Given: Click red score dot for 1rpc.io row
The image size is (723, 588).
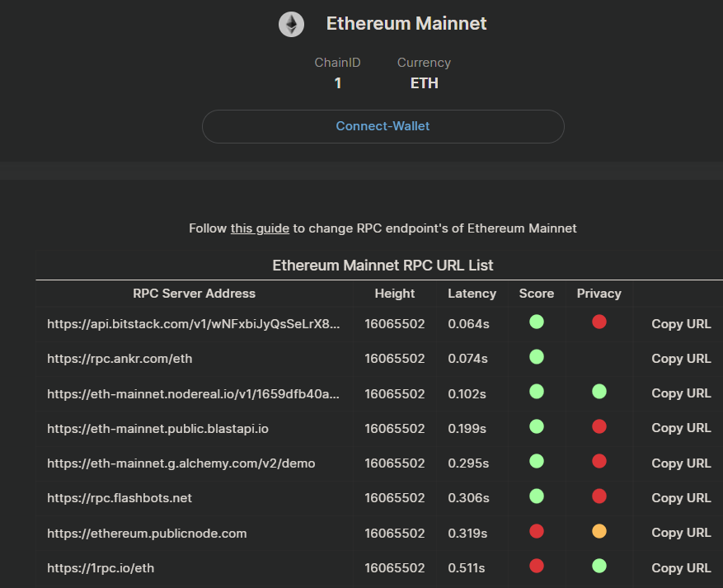Looking at the screenshot, I should pos(536,566).
